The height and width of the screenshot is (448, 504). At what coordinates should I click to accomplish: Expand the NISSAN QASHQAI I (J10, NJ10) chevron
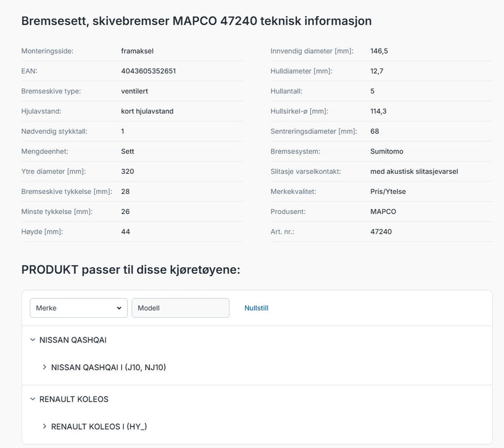coord(44,367)
